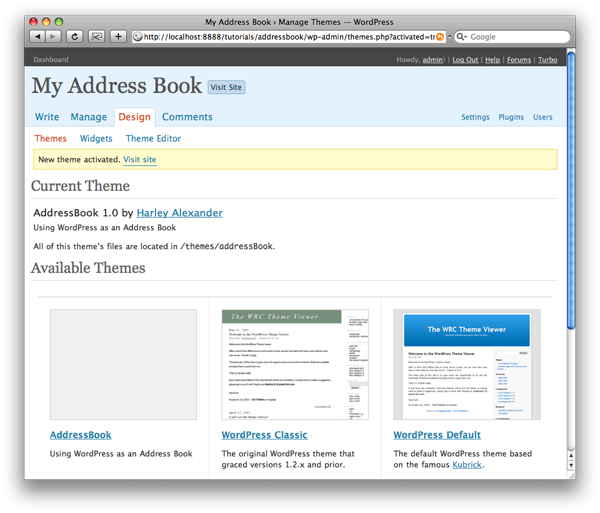The image size is (600, 513).
Task: Open the Theme Editor sub-tab
Action: tap(153, 138)
